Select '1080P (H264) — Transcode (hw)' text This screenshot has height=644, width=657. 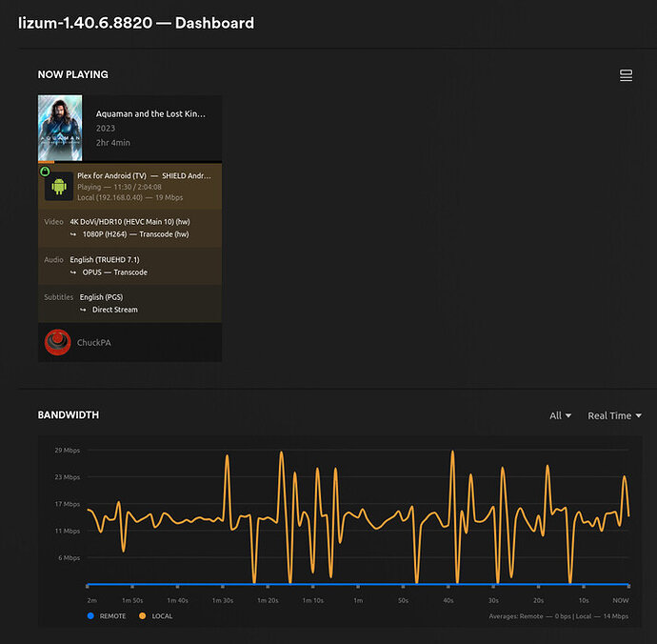tap(136, 234)
